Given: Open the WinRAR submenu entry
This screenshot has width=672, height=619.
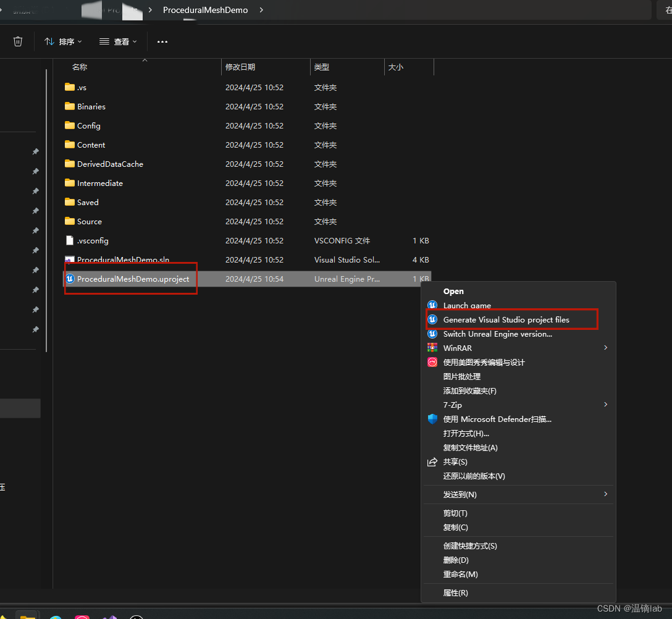Looking at the screenshot, I should [457, 348].
